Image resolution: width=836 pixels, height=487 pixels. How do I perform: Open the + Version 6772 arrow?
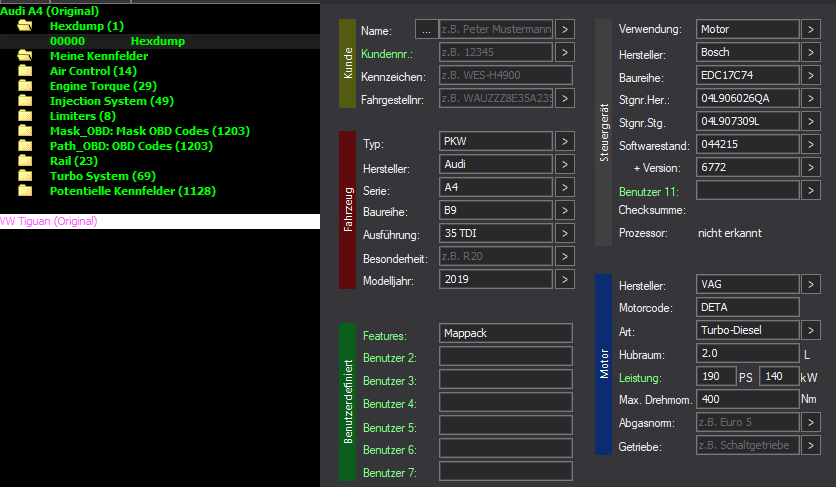point(810,167)
